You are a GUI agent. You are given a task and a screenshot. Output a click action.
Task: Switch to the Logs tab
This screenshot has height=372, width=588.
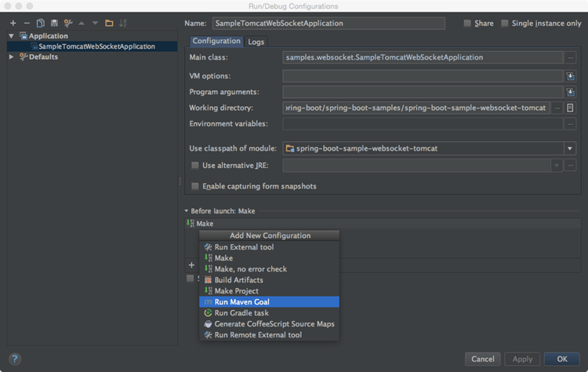[256, 42]
